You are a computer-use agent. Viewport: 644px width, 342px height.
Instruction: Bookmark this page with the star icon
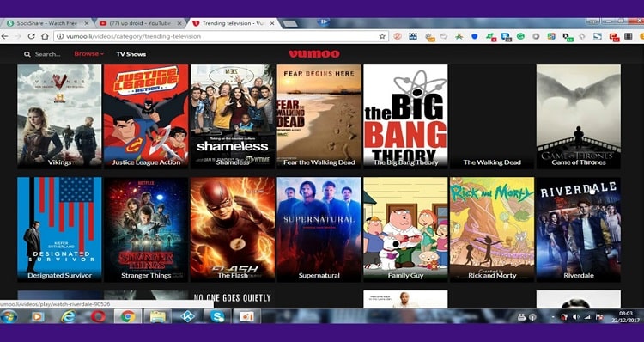(x=382, y=36)
